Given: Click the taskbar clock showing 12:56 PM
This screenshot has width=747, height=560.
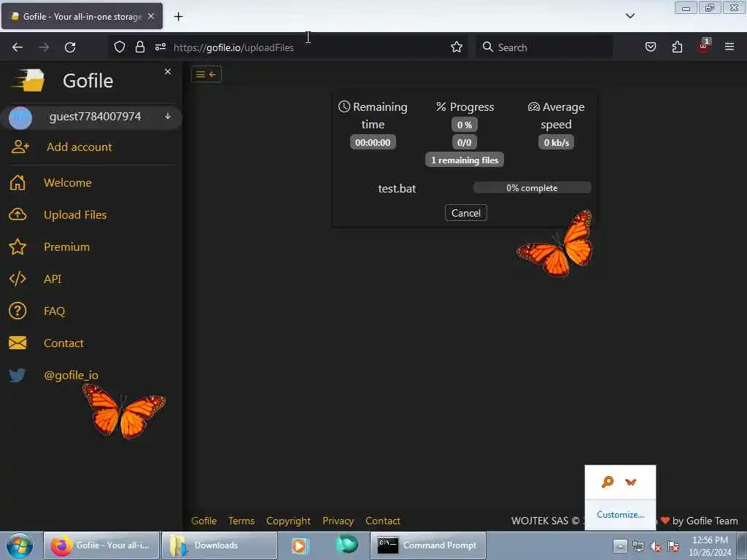Looking at the screenshot, I should [x=710, y=545].
